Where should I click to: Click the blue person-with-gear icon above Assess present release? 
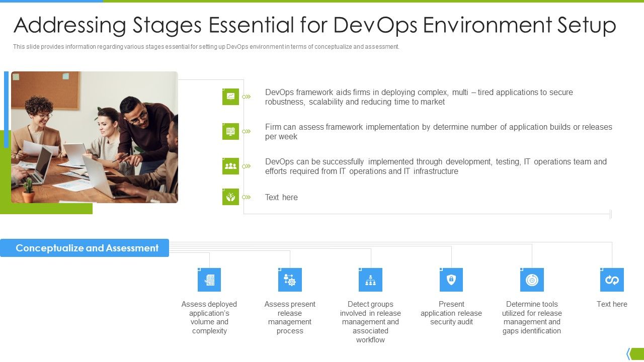click(290, 280)
